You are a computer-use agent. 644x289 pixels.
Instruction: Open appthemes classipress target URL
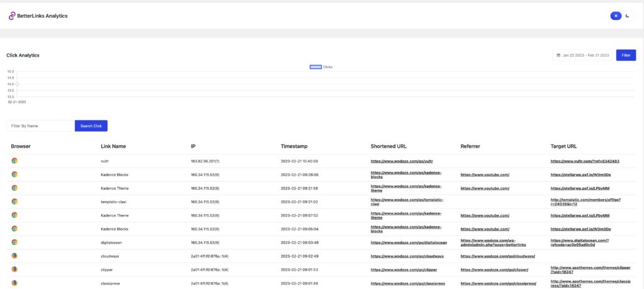590,283
